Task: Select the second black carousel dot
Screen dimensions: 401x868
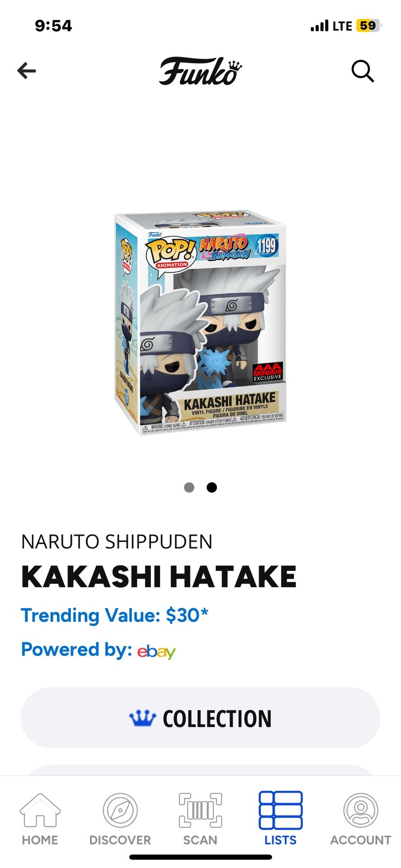Action: (212, 487)
